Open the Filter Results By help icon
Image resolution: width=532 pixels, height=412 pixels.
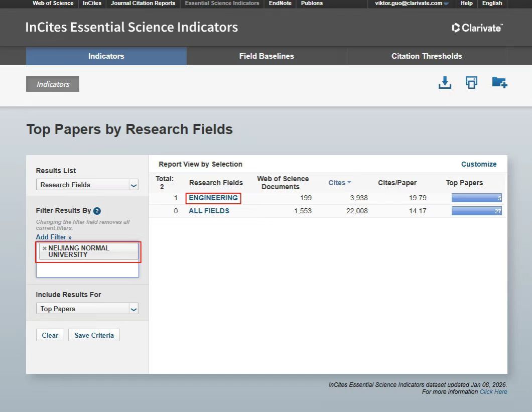97,211
